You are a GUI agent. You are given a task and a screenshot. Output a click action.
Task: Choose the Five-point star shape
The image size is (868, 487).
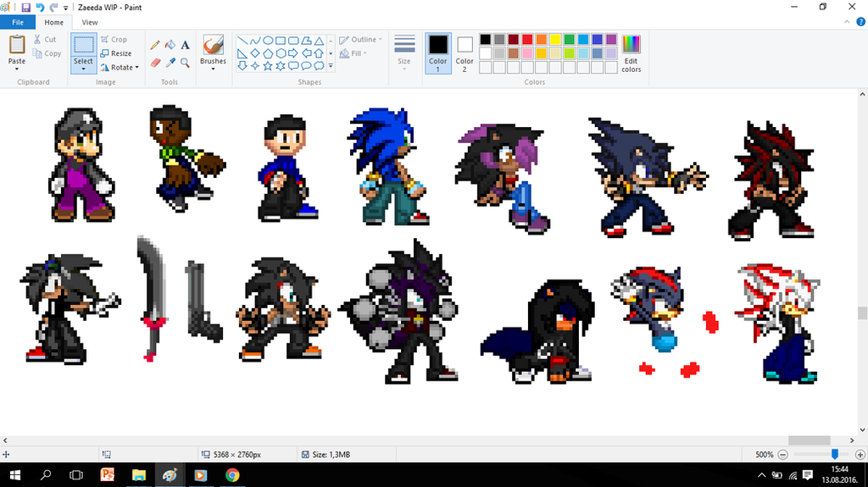click(x=267, y=66)
